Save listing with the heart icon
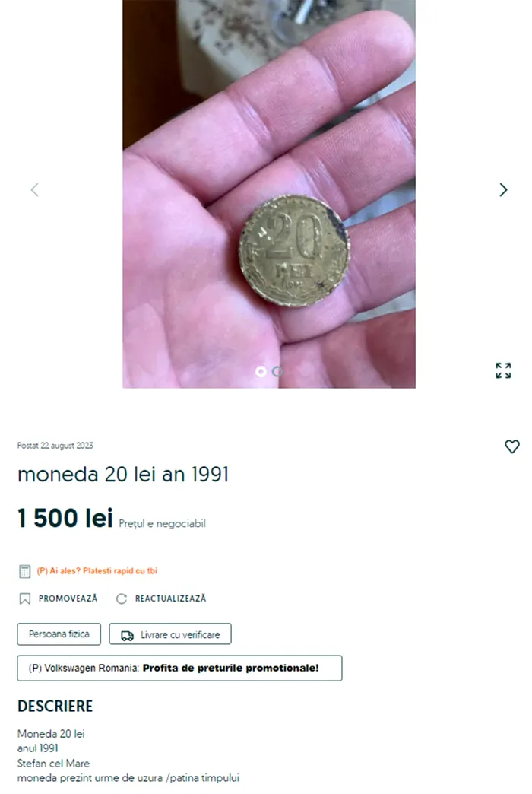 point(512,446)
